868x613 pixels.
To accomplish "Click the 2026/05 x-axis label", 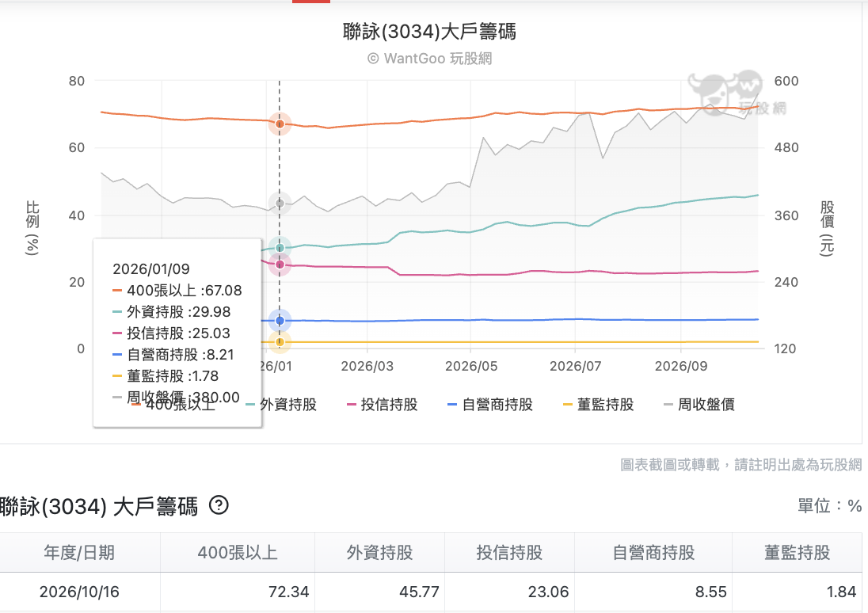I will coord(471,366).
